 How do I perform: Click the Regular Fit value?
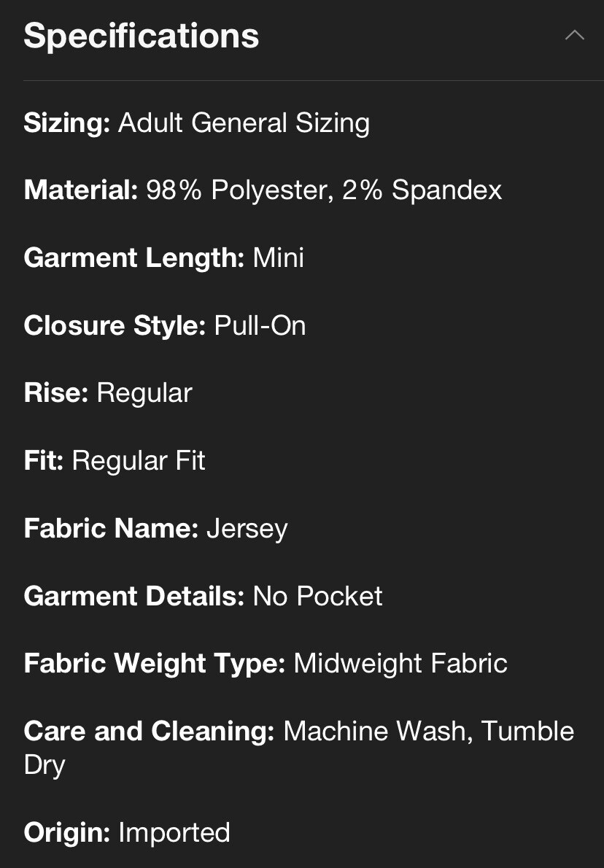click(x=139, y=460)
